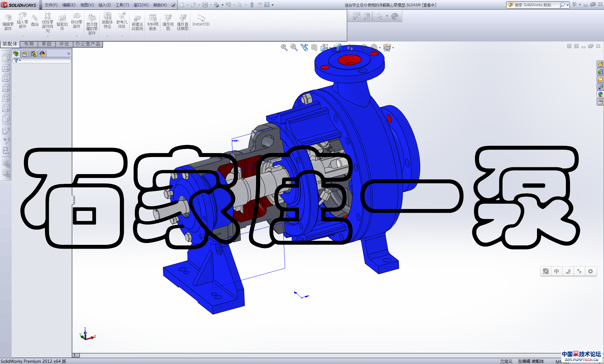604x364 pixels.
Task: Click the Zoom to Area icon
Action: coord(294,47)
